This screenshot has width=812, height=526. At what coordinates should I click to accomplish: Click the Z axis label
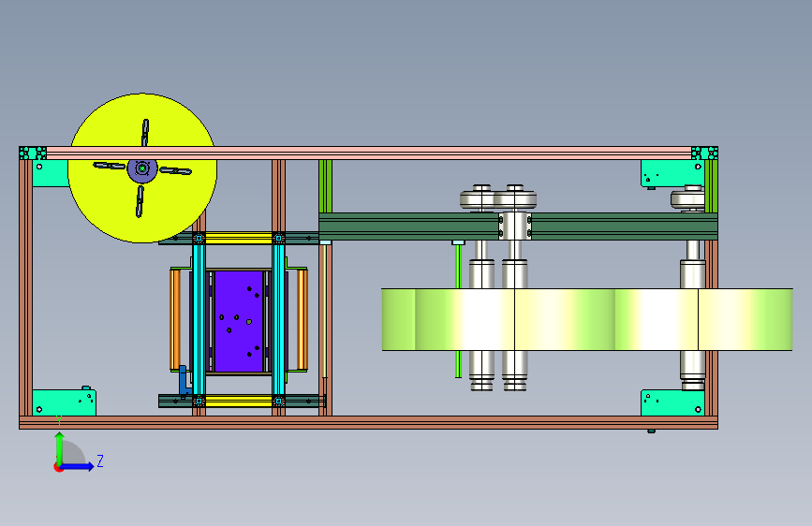100,460
